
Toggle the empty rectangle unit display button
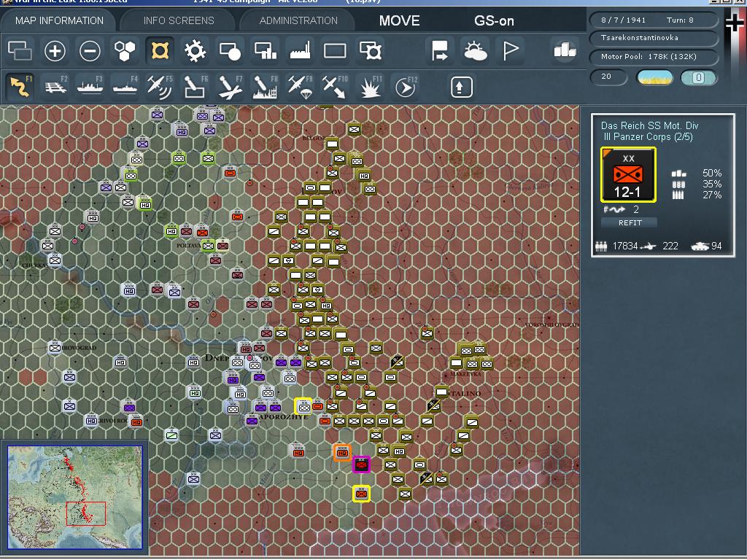coord(335,50)
